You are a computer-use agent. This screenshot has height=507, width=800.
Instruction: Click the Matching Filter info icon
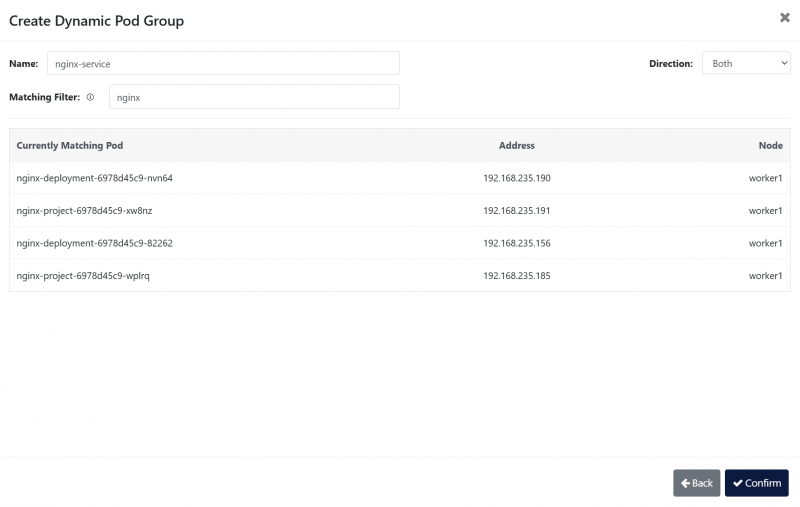tap(90, 97)
